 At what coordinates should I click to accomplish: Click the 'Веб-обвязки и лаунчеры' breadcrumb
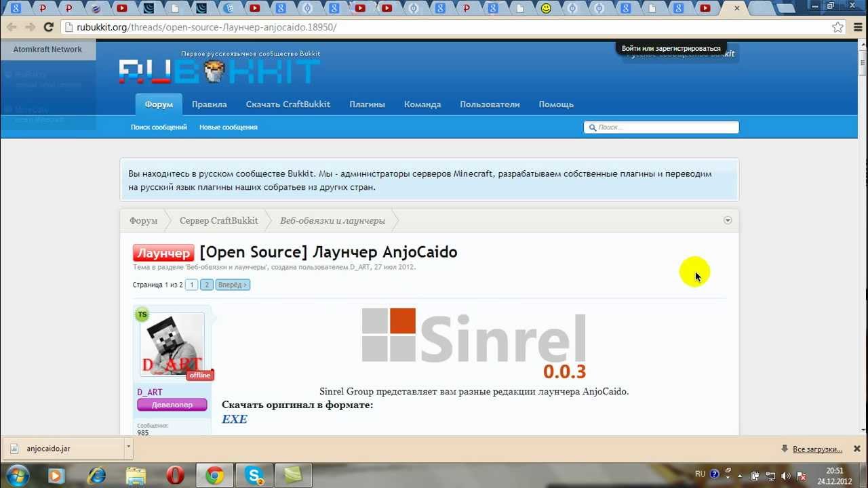[332, 220]
